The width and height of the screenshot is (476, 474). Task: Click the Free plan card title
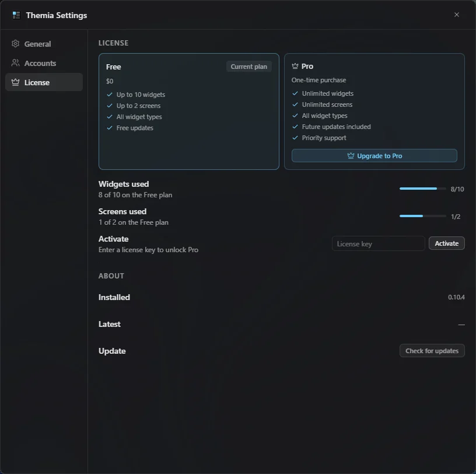tap(114, 67)
